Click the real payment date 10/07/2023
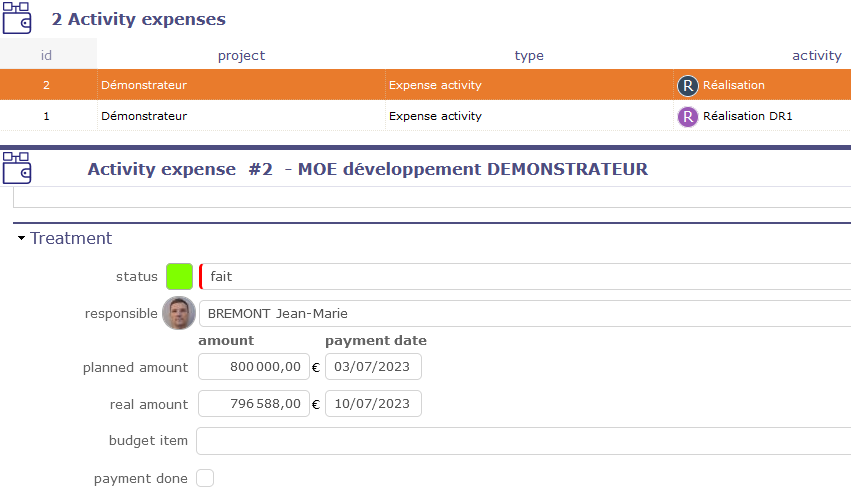Image resolution: width=851 pixels, height=499 pixels. (373, 404)
